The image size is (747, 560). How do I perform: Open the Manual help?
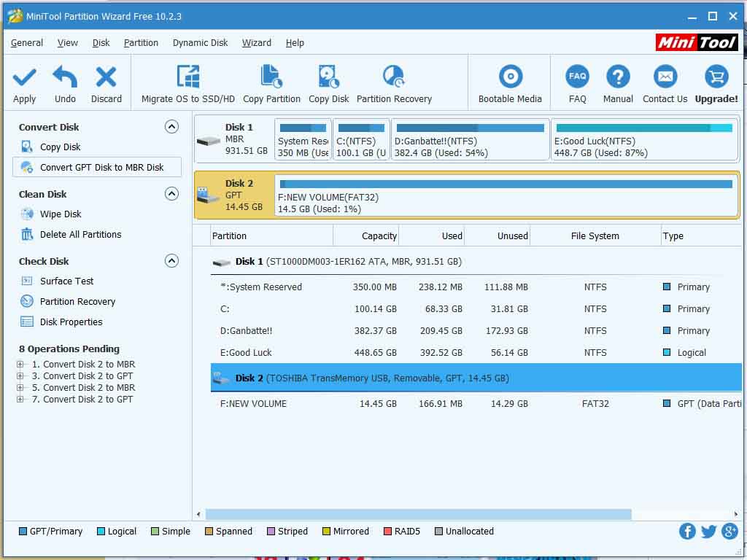(x=618, y=85)
